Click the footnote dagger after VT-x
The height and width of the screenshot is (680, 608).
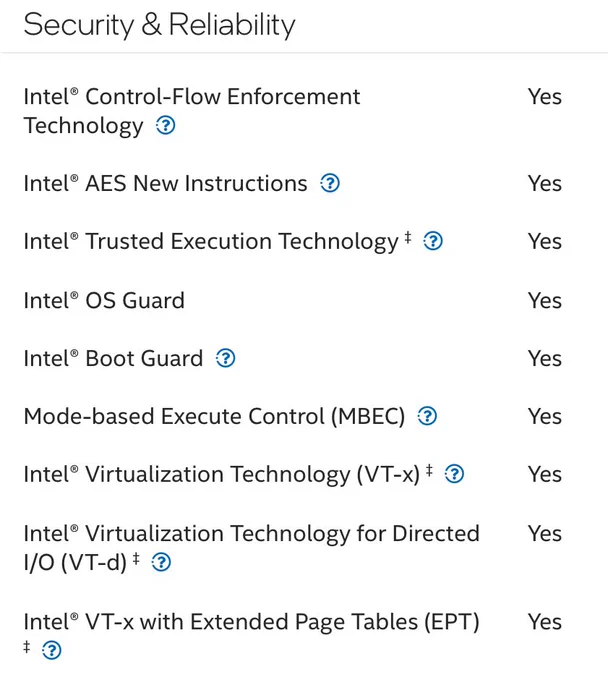coord(429,470)
